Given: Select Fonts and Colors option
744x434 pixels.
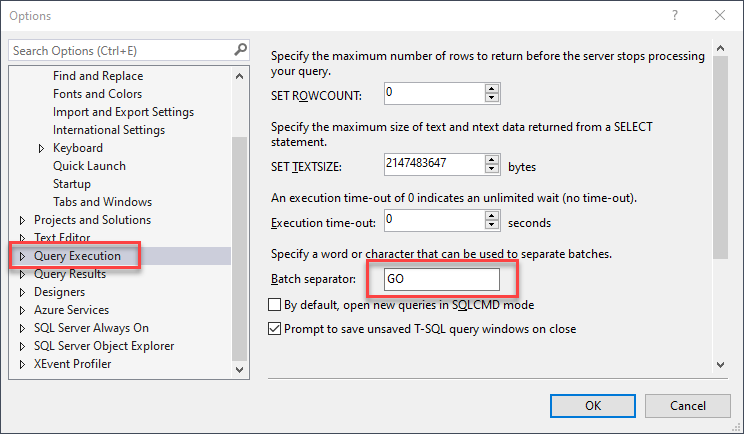Looking at the screenshot, I should (97, 94).
